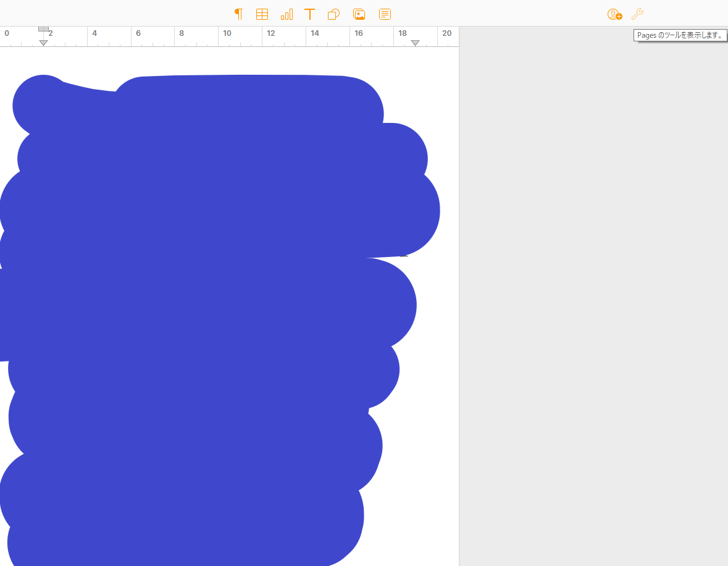Add a comment using the comment icon
This screenshot has height=566, width=728.
pos(385,14)
